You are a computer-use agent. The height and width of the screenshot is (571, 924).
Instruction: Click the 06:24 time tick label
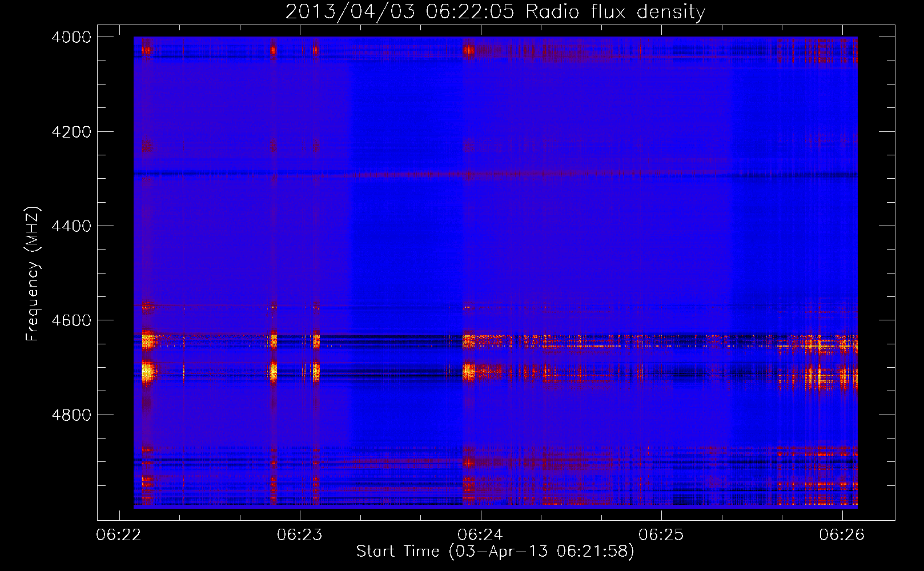click(480, 534)
